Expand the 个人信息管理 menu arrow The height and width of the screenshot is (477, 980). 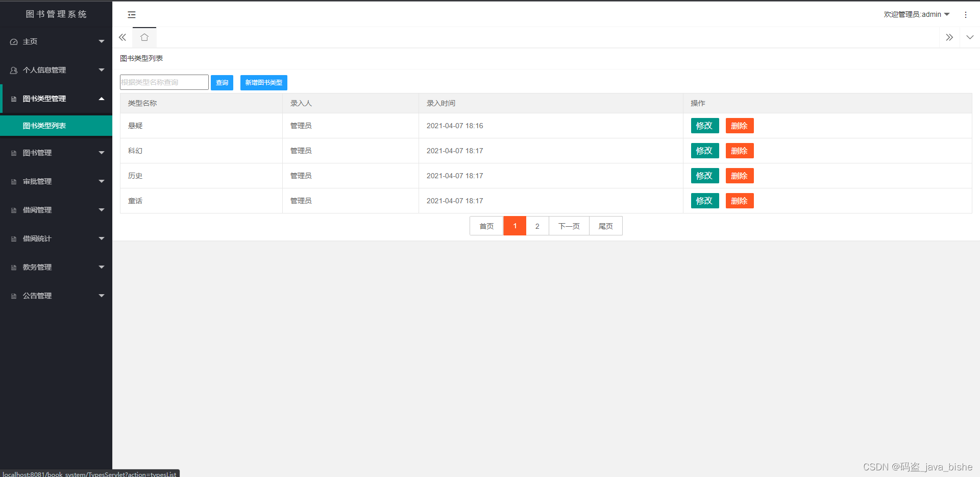coord(102,70)
